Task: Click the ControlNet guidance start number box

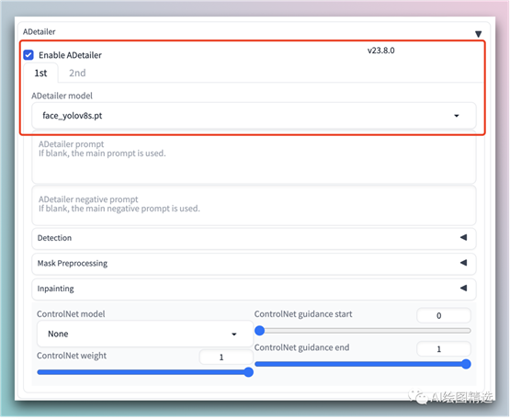Action: click(x=444, y=315)
